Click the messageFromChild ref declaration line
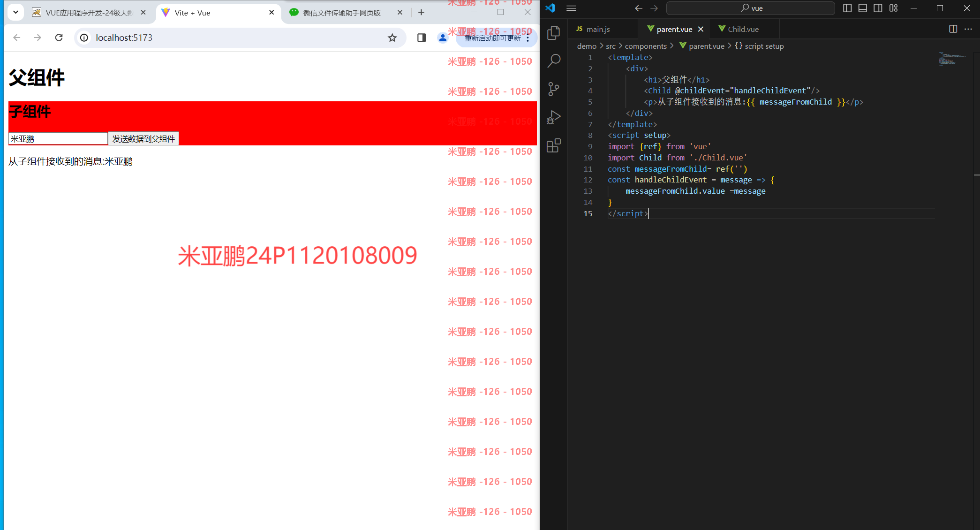 click(x=678, y=169)
